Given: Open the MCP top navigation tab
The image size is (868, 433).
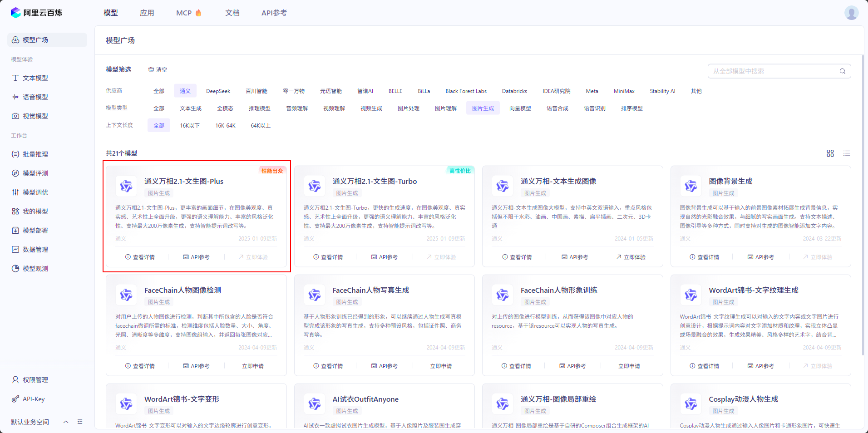Looking at the screenshot, I should point(188,13).
